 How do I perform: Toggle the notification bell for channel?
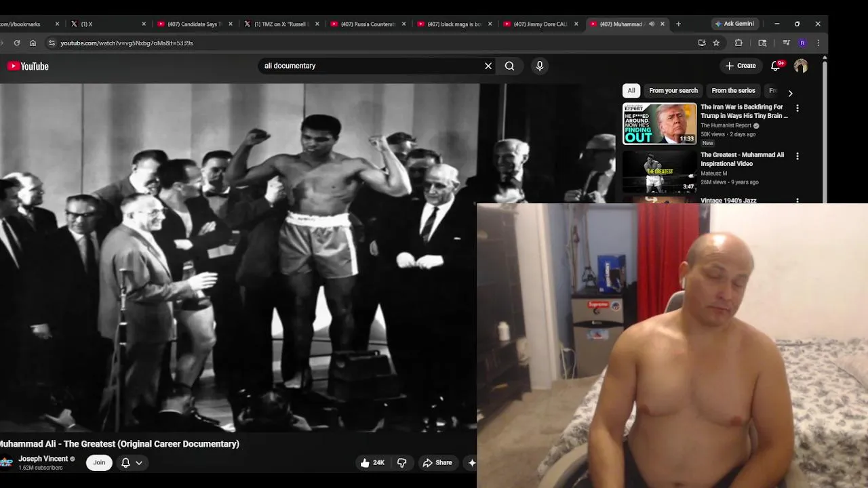(125, 462)
